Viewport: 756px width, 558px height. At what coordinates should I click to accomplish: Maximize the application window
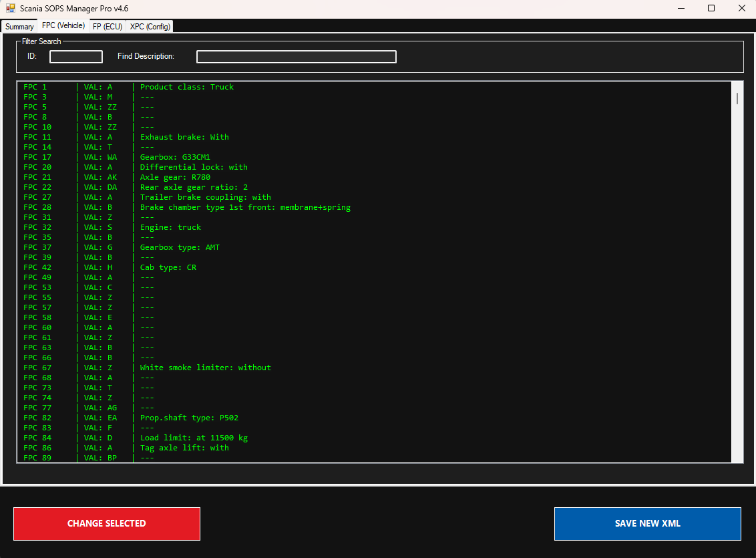click(711, 9)
